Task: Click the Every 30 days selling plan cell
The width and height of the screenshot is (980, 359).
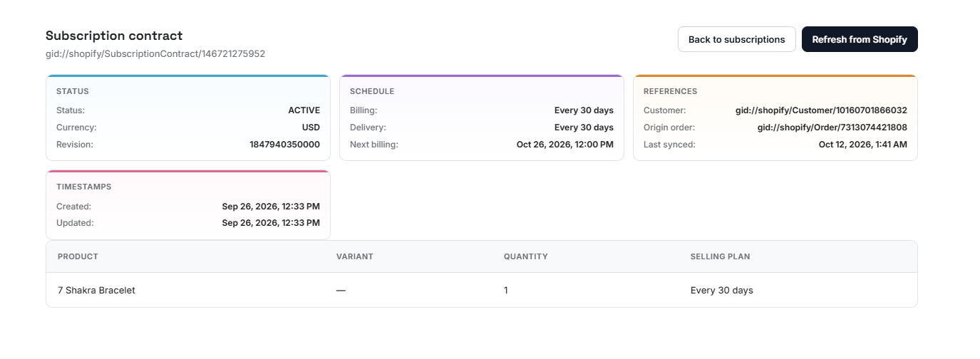Action: pos(722,291)
